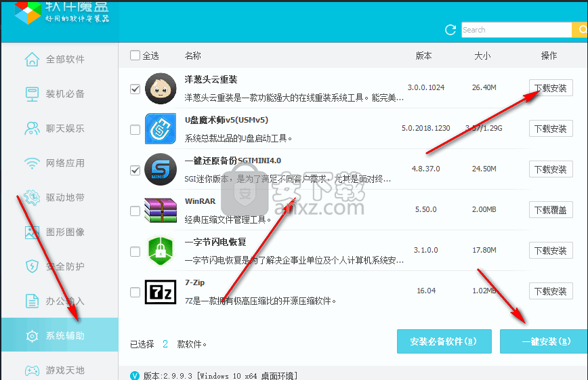Click the refresh icon beside search
This screenshot has height=380, width=588.
coord(450,30)
